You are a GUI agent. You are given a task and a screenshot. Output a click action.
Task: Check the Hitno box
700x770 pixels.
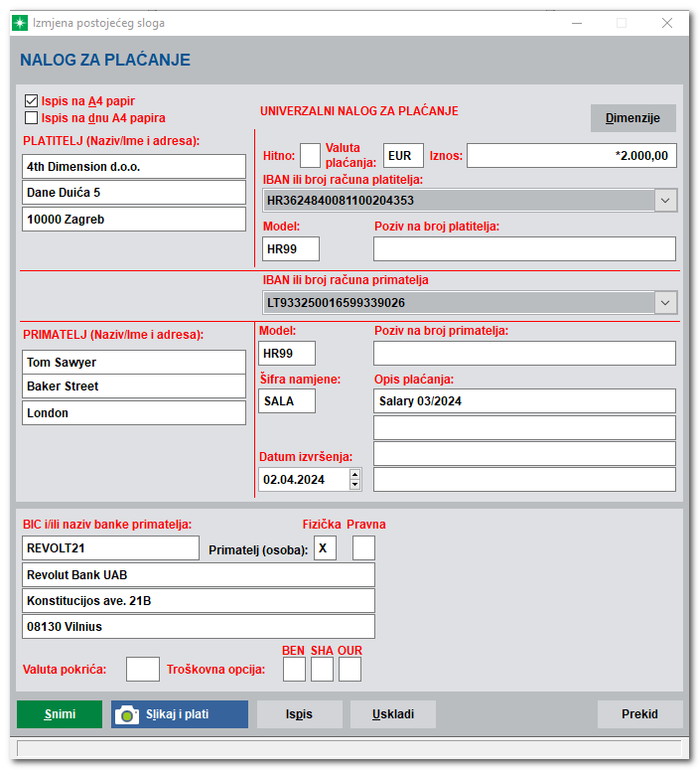[310, 156]
